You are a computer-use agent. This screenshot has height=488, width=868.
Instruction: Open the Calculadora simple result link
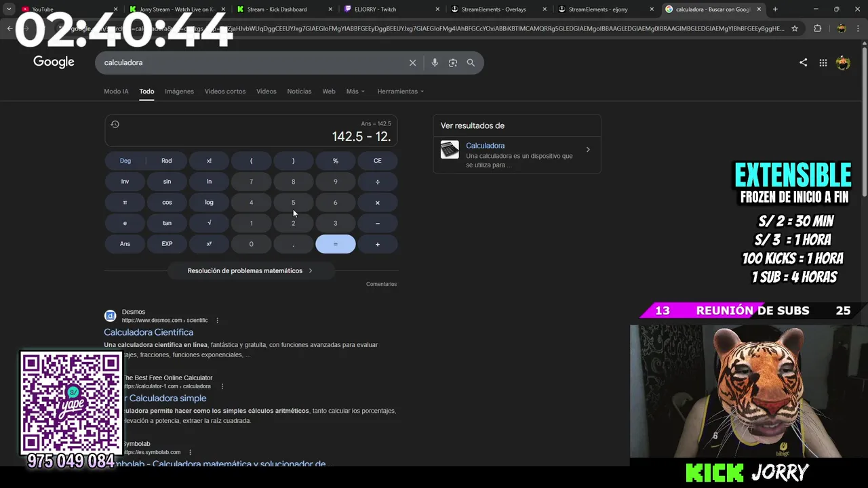pyautogui.click(x=165, y=398)
